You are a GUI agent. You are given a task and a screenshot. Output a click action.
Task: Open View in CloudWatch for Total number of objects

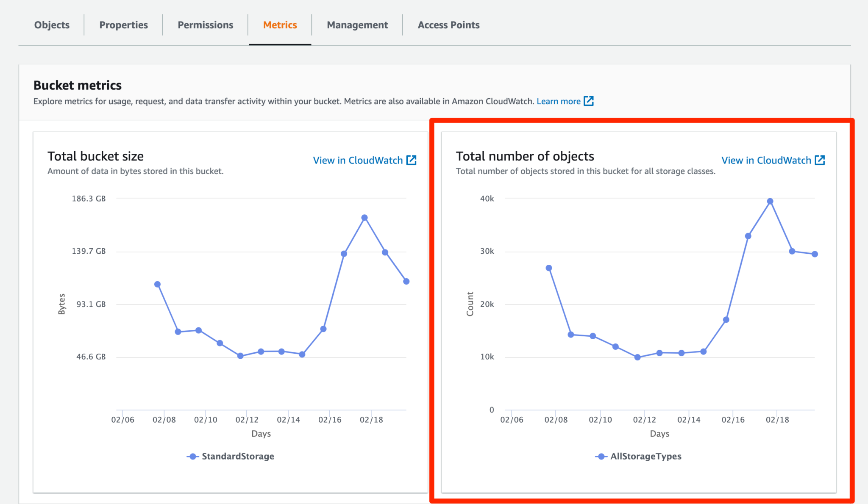[767, 160]
